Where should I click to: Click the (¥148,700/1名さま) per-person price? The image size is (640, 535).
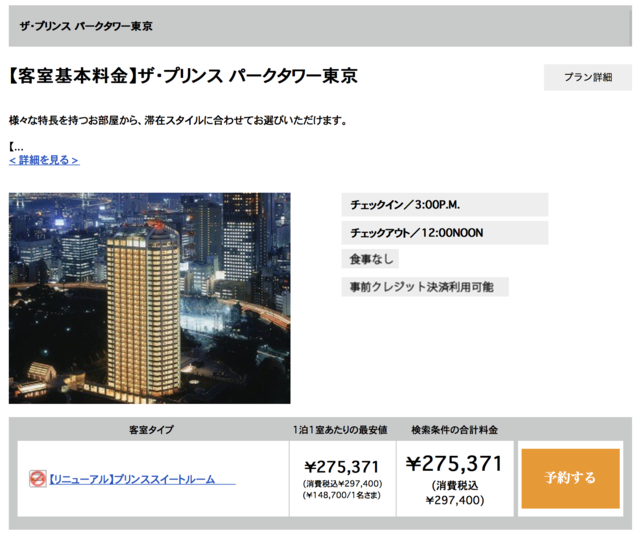(342, 495)
